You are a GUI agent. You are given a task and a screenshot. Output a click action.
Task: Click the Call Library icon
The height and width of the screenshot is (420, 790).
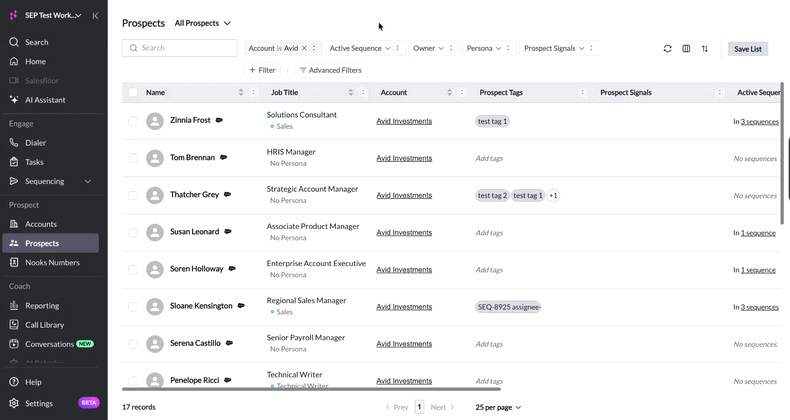(14, 325)
